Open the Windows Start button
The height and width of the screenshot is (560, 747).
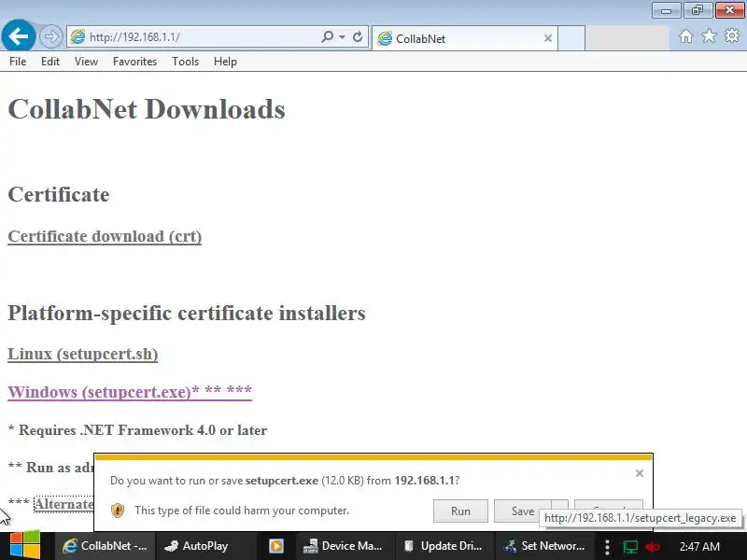point(25,545)
